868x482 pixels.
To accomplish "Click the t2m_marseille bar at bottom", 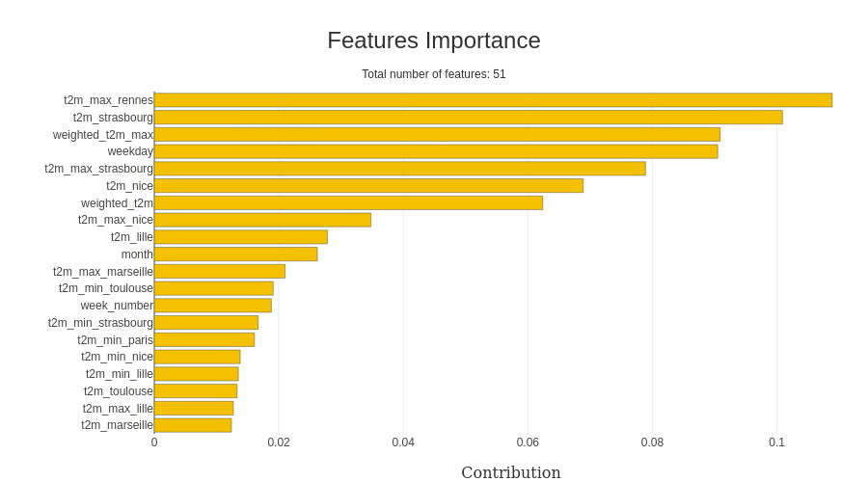I will tap(193, 425).
